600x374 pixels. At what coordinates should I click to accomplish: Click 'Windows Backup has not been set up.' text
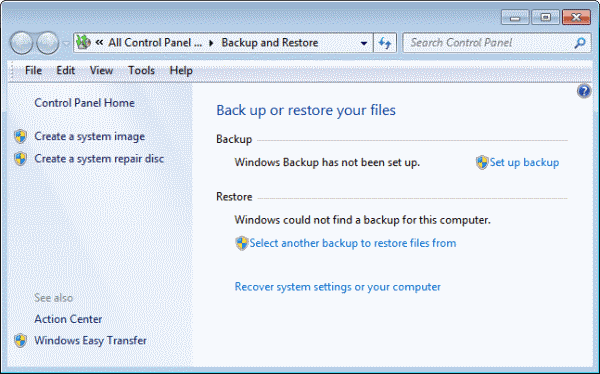327,162
